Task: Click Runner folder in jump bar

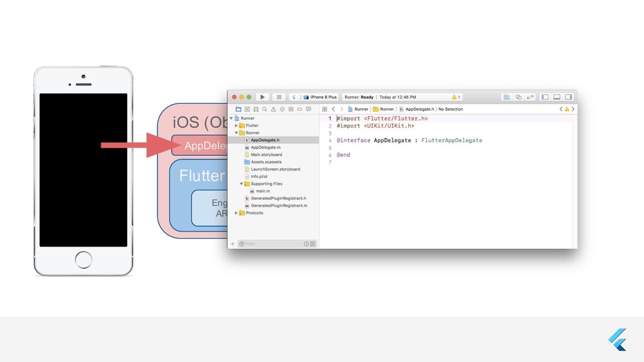Action: tap(384, 109)
